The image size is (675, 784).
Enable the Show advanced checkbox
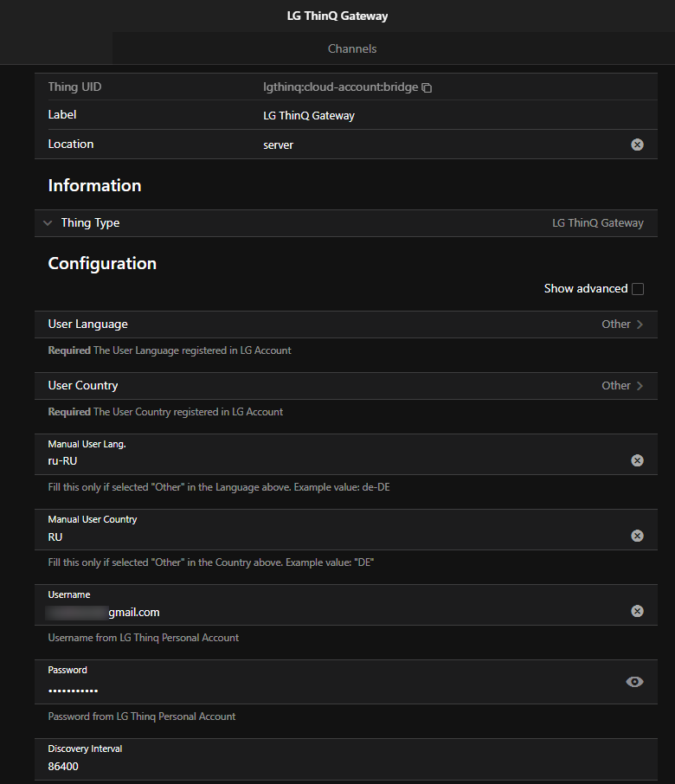coord(638,289)
